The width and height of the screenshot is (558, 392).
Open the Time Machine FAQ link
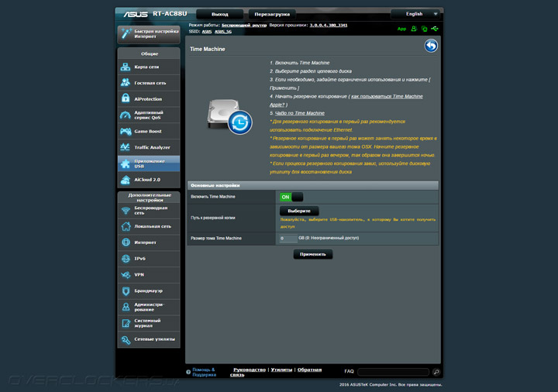click(299, 113)
